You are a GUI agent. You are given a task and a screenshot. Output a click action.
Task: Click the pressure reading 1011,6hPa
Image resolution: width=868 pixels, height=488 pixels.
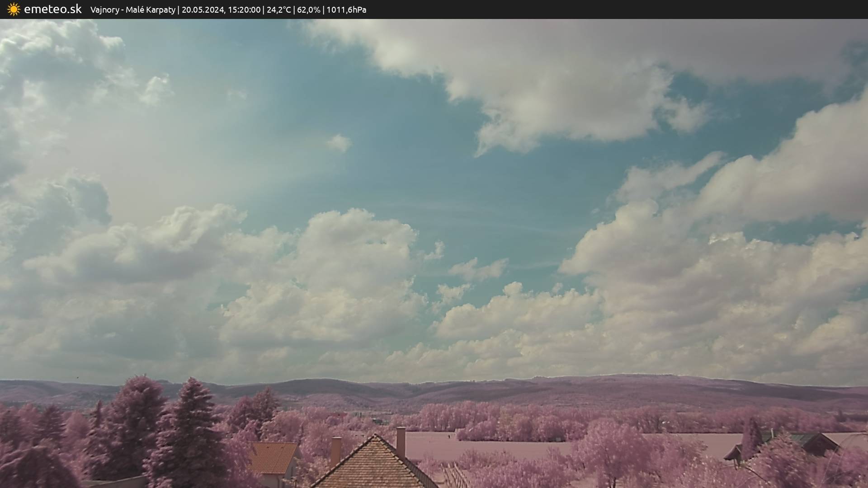(x=346, y=10)
